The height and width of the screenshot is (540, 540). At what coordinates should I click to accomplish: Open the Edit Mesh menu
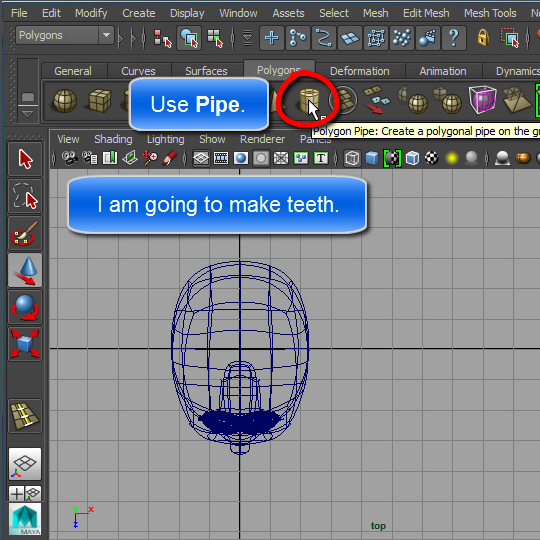(426, 13)
